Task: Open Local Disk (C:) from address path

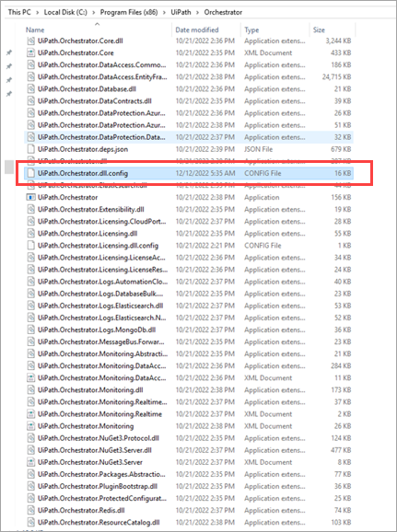Action: (x=65, y=12)
